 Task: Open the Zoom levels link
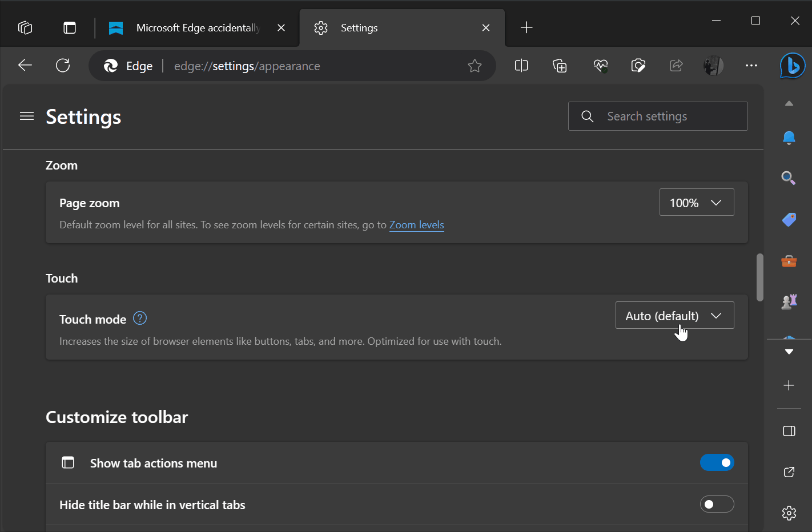click(416, 224)
